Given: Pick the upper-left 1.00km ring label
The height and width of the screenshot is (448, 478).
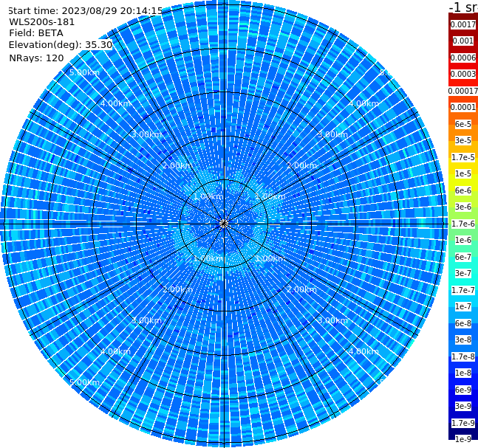Looking at the screenshot, I should 209,196.
